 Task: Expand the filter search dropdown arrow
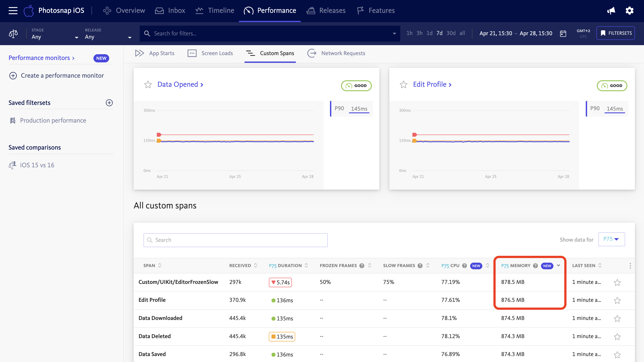coord(394,33)
